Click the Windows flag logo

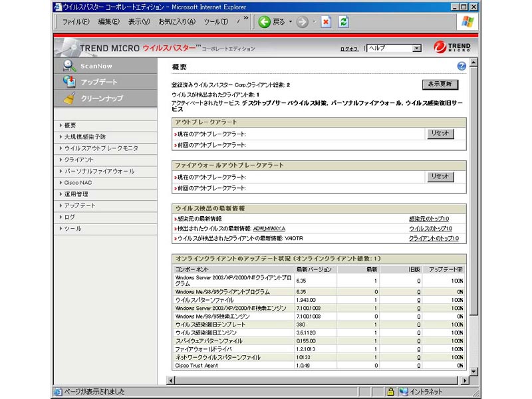pos(467,22)
